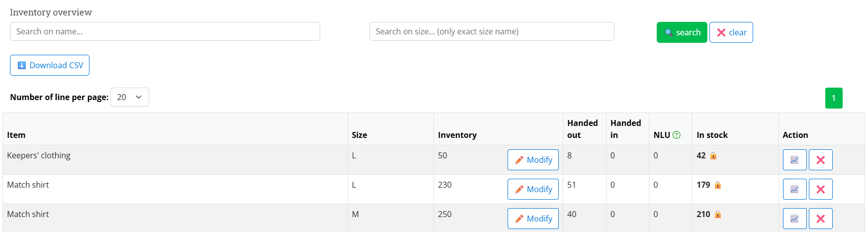The image size is (868, 232).
Task: Focus the Search on size field
Action: point(492,31)
